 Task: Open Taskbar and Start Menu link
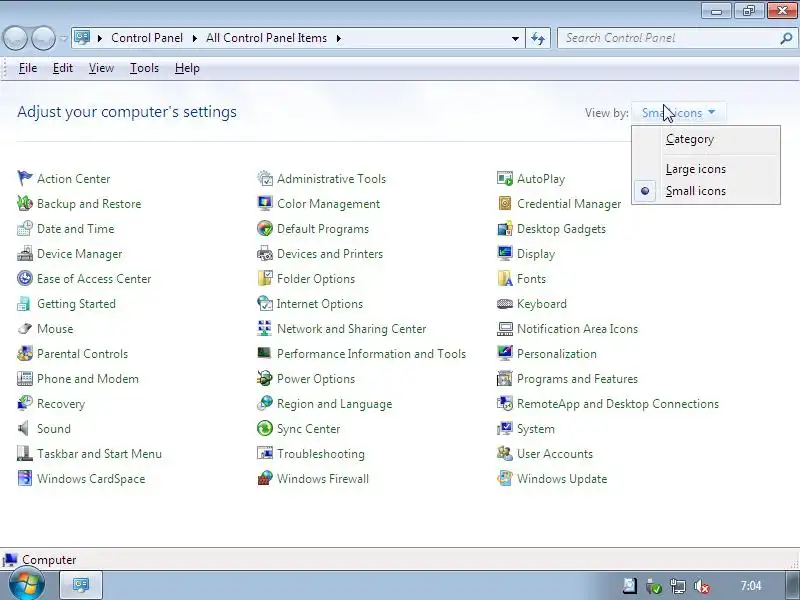click(x=99, y=454)
